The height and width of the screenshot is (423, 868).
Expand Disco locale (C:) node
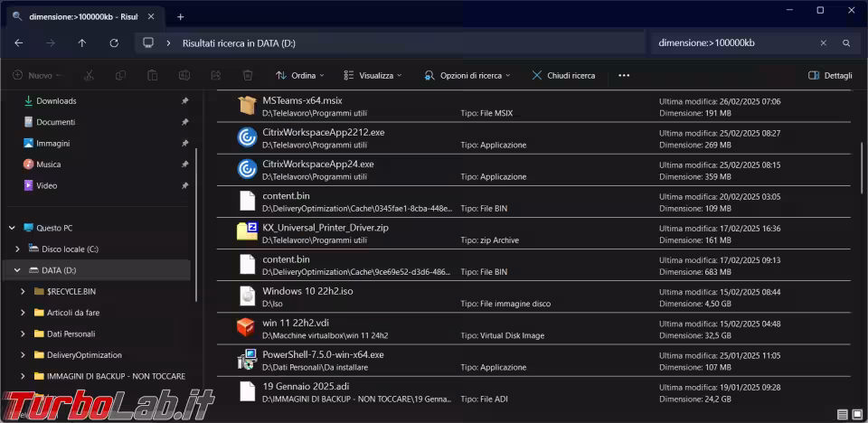pyautogui.click(x=18, y=249)
